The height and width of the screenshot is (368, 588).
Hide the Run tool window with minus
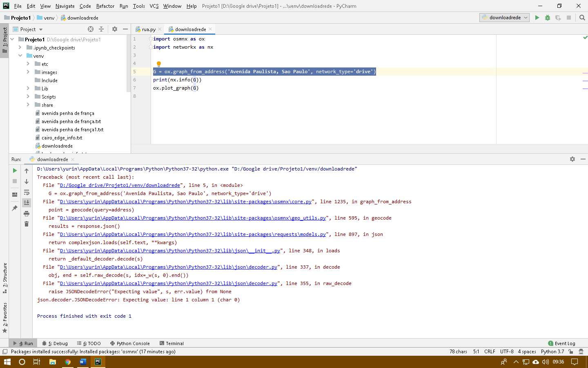(583, 159)
